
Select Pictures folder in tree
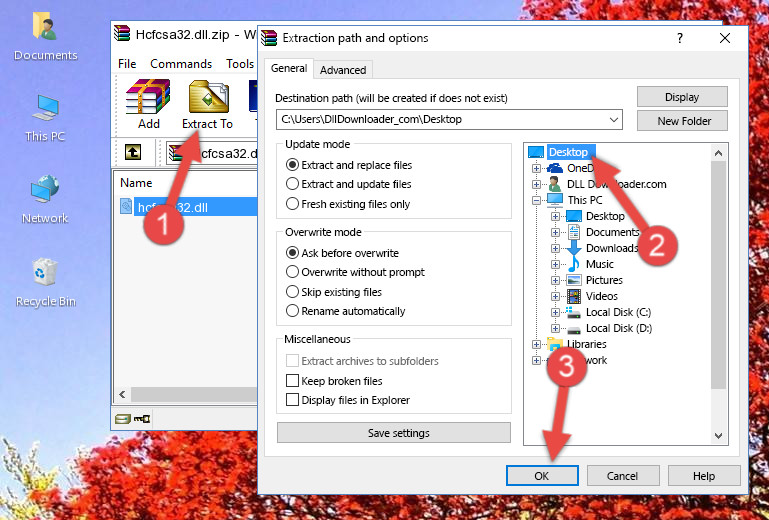604,280
